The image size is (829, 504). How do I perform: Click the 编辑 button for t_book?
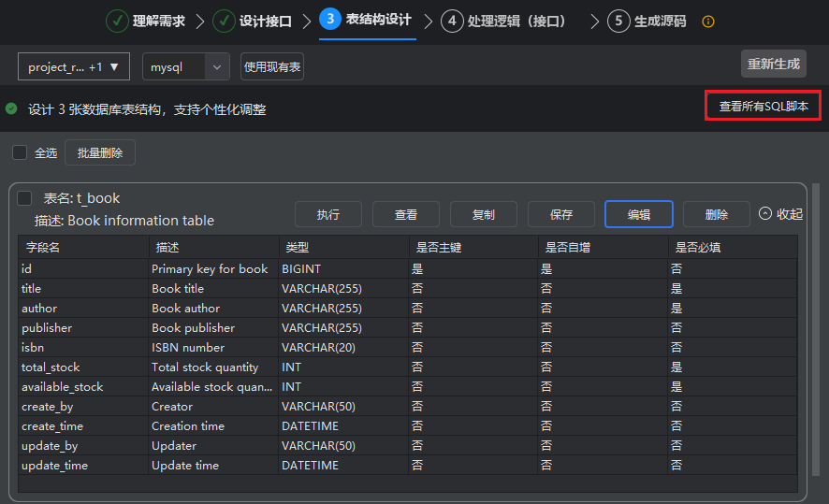[x=638, y=214]
